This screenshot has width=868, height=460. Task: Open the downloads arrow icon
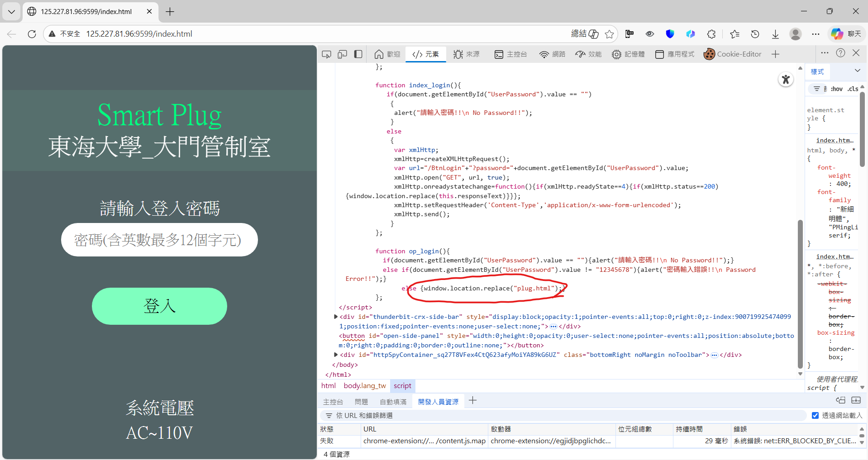click(x=775, y=34)
